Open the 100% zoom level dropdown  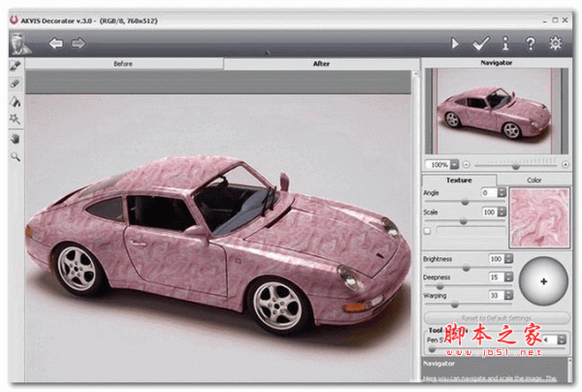455,164
